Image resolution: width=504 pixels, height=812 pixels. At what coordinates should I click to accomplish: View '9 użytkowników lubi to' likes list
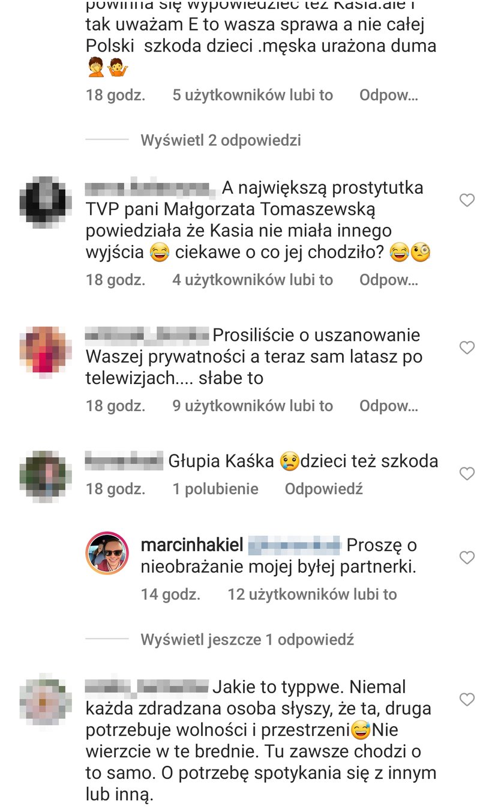253,406
